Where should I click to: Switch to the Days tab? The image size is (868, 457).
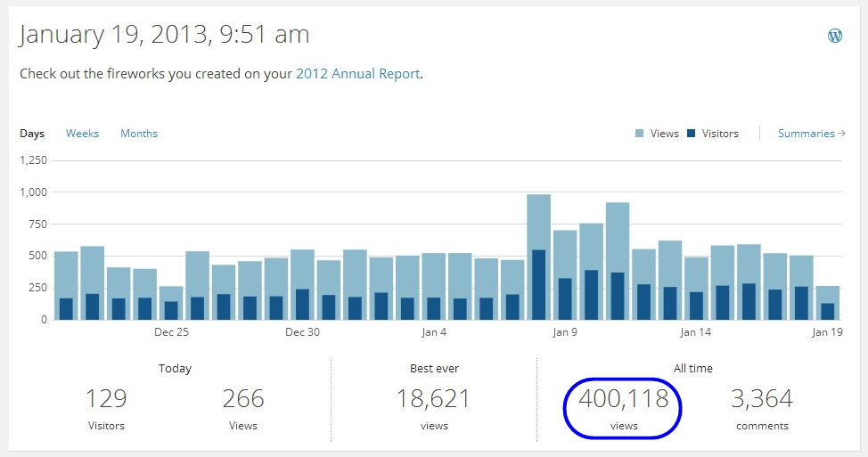coord(32,134)
